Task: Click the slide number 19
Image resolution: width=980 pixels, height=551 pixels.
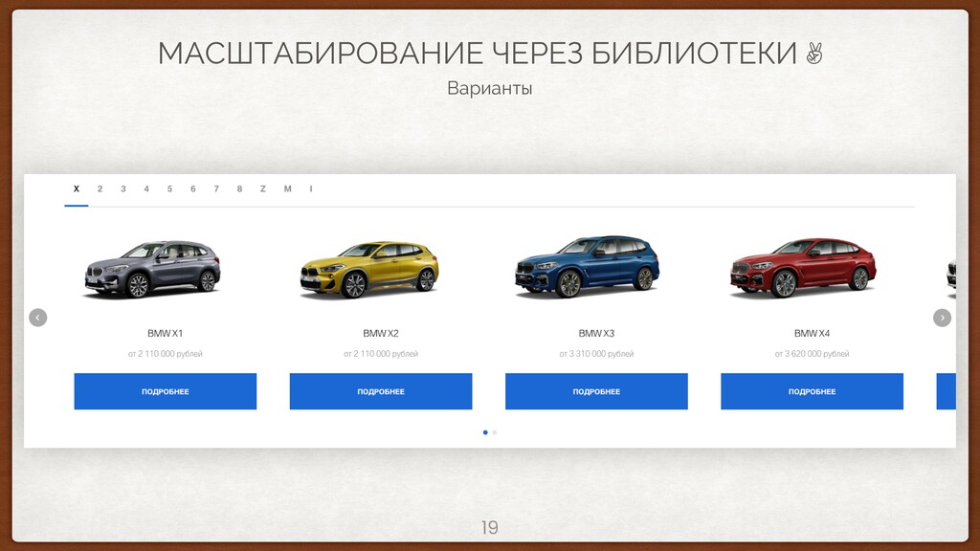Action: 489,528
